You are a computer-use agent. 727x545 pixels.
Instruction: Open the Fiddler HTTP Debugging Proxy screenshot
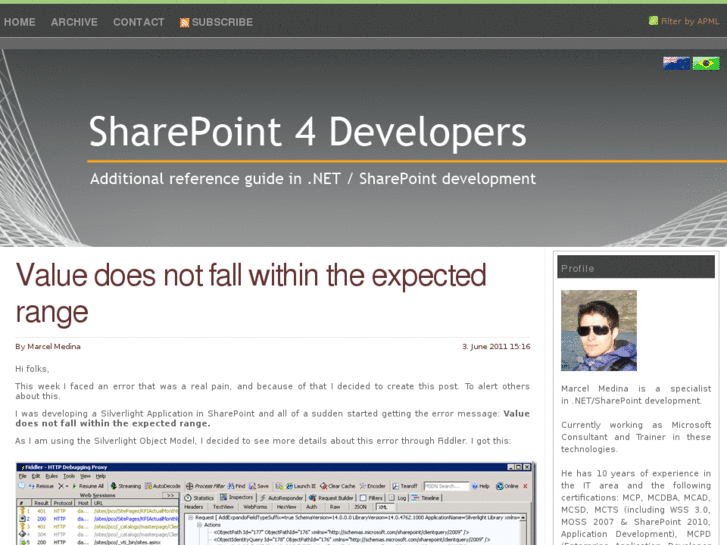click(x=275, y=504)
